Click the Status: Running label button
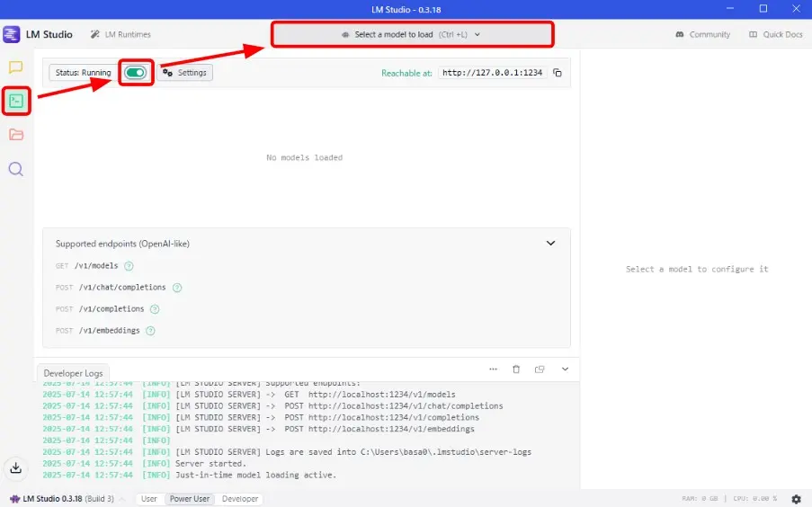Image resolution: width=812 pixels, height=507 pixels. (84, 73)
